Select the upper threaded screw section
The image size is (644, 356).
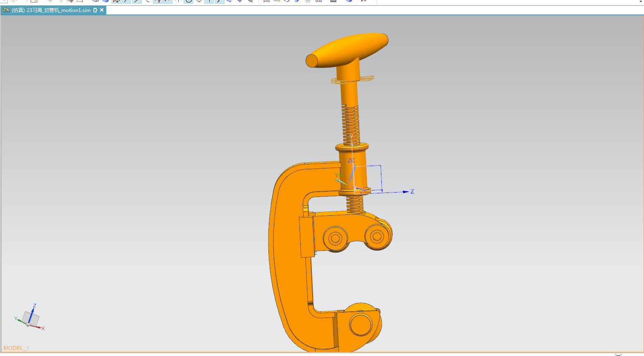coord(350,125)
